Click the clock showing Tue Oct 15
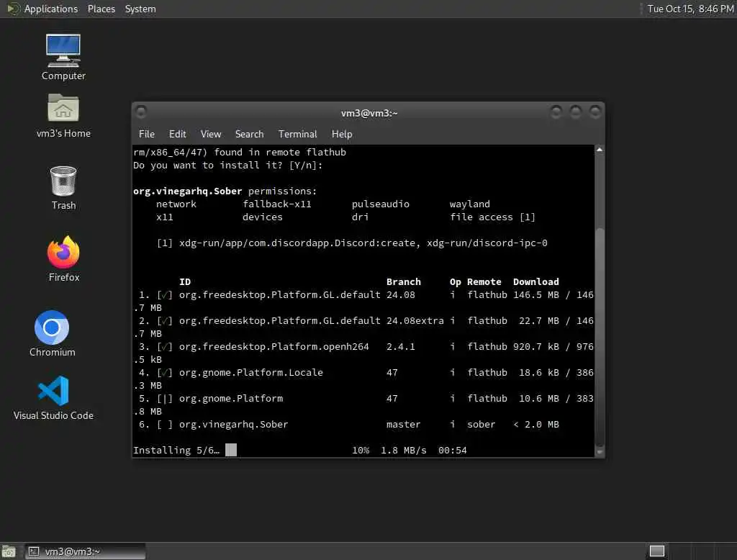 pyautogui.click(x=690, y=9)
